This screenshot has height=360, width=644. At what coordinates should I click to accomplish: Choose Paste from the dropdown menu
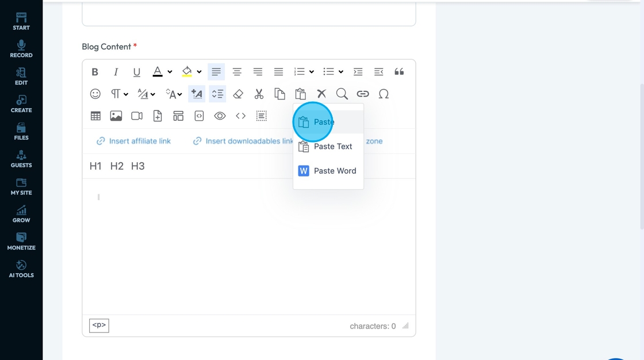tap(328, 122)
